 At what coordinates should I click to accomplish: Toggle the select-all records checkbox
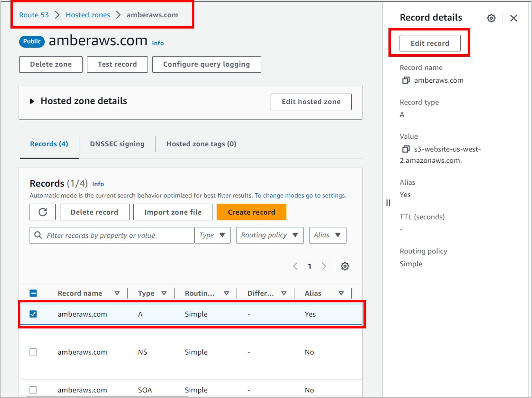tap(33, 293)
